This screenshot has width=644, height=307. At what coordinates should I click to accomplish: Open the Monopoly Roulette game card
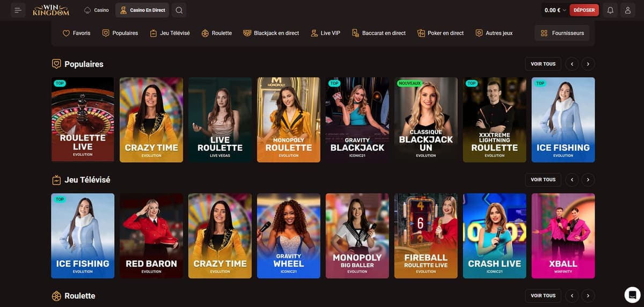click(x=289, y=120)
